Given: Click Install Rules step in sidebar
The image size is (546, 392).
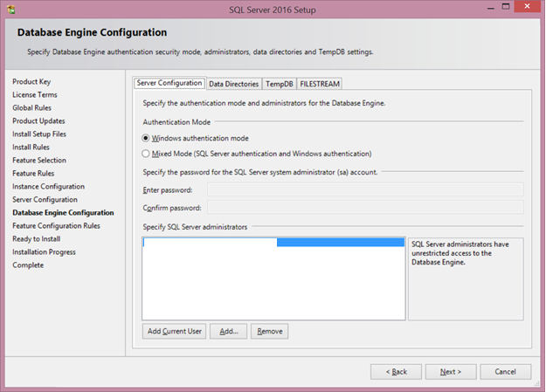Looking at the screenshot, I should pos(31,148).
